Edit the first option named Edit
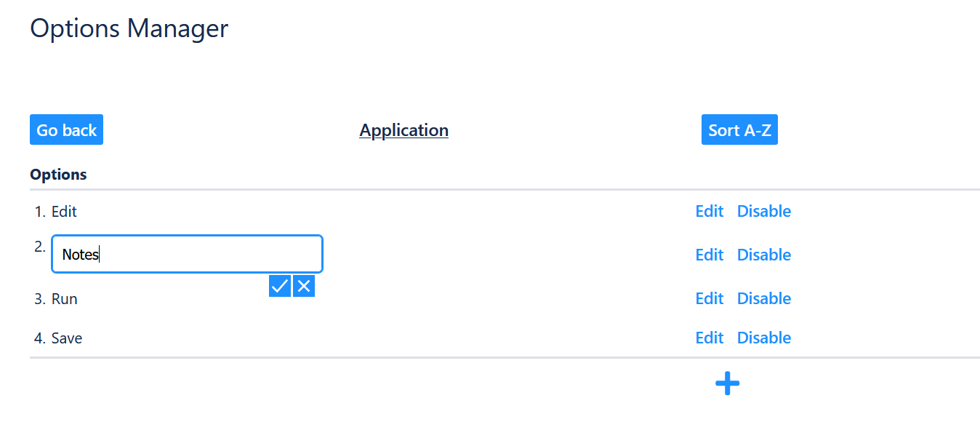 coord(709,212)
